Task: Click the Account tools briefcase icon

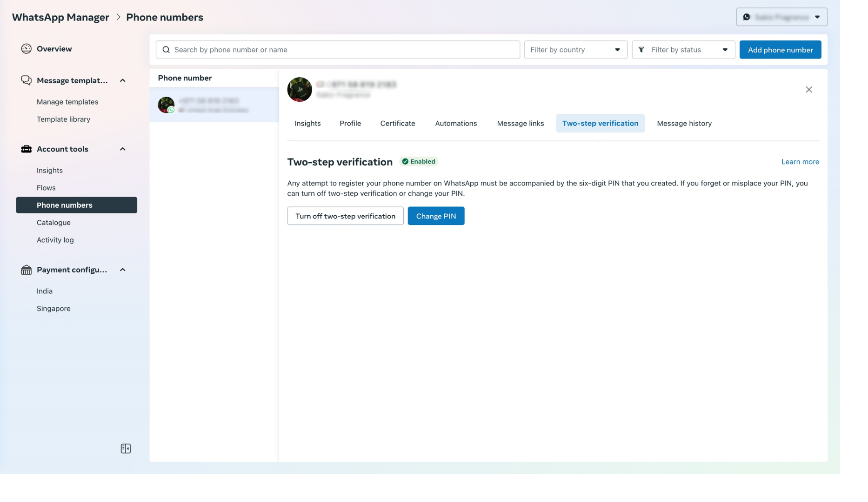Action: [x=26, y=149]
